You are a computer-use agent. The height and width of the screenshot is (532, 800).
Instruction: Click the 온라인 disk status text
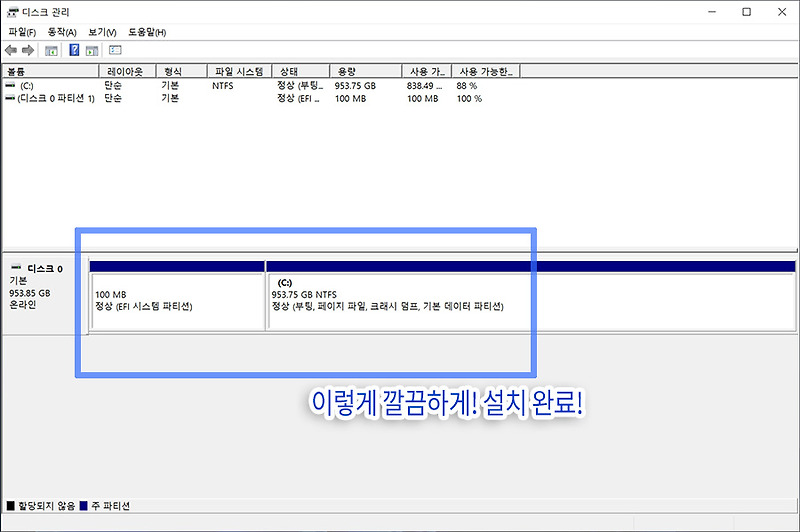22,305
